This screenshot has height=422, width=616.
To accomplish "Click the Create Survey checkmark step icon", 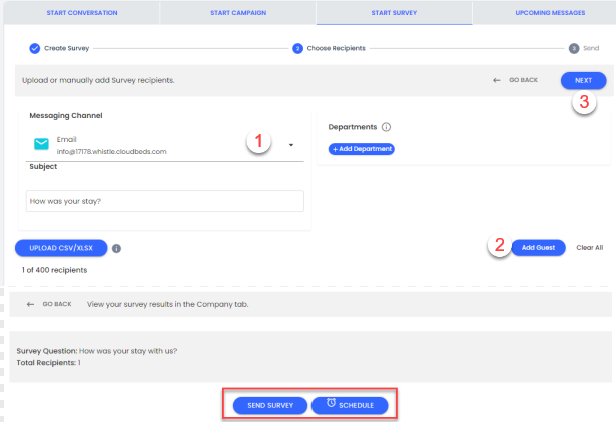I will click(x=34, y=47).
